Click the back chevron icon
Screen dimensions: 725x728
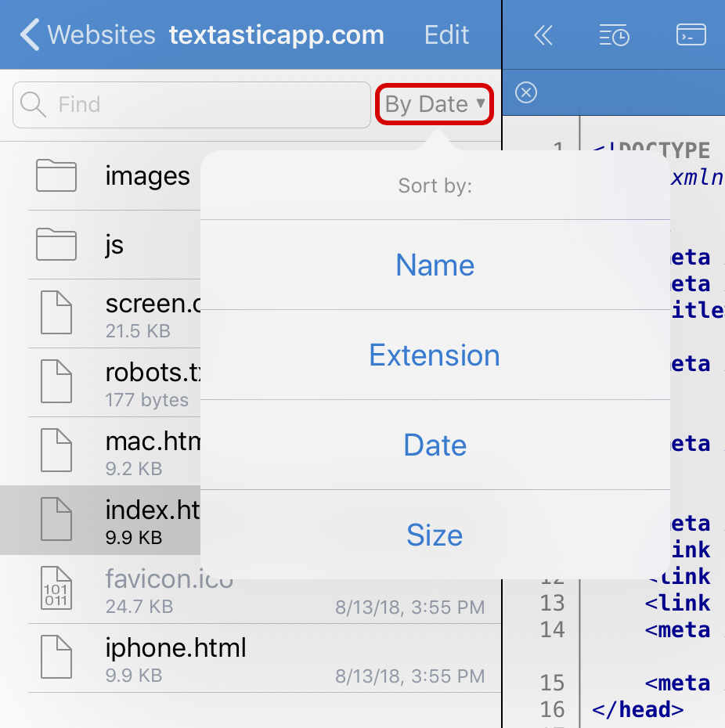tap(30, 34)
